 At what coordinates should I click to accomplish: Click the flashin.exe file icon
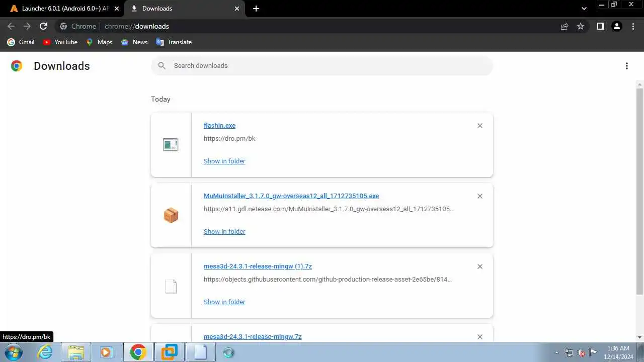[171, 145]
